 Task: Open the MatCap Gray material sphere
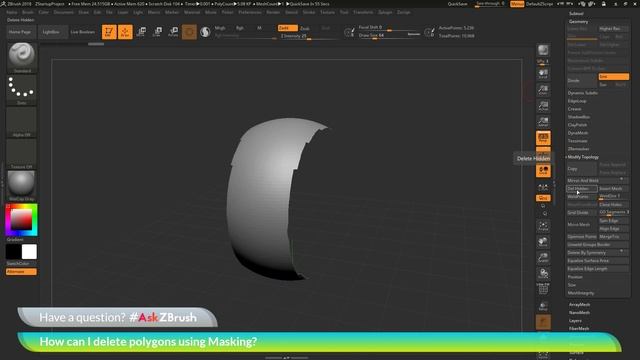click(22, 186)
